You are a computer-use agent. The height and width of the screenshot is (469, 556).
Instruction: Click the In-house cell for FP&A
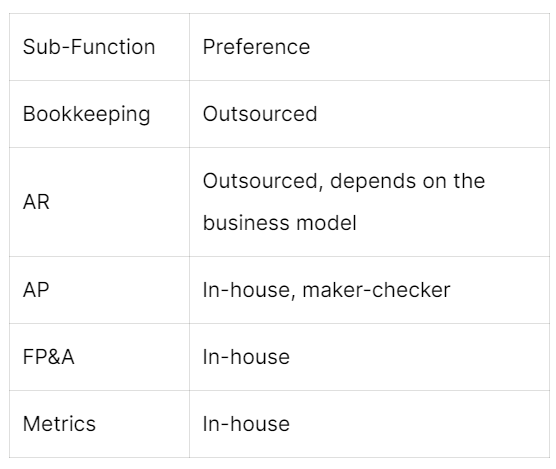coord(369,357)
